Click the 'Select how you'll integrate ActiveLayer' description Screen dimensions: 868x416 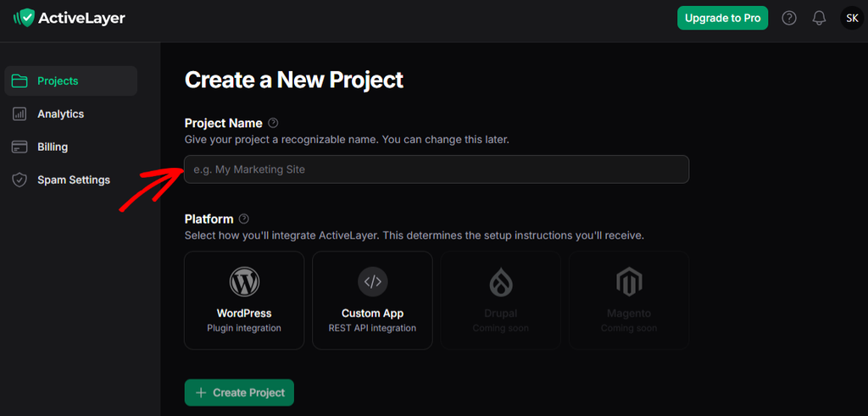point(415,236)
